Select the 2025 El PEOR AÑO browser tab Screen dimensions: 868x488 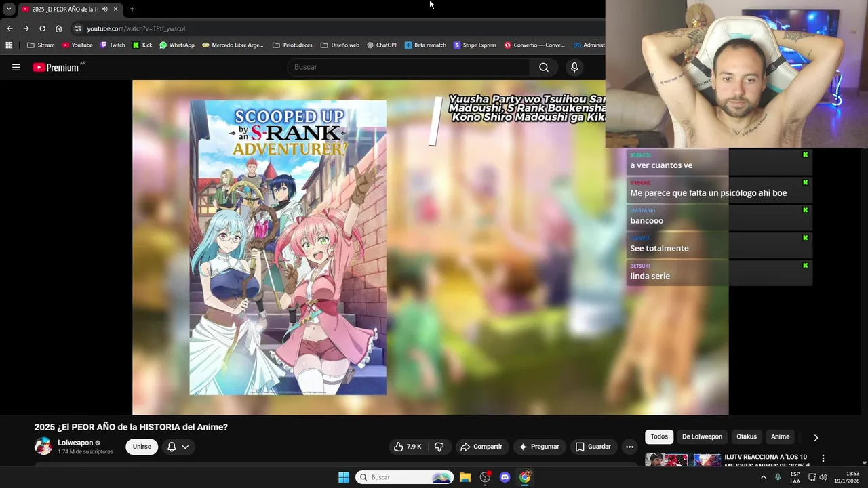(69, 9)
